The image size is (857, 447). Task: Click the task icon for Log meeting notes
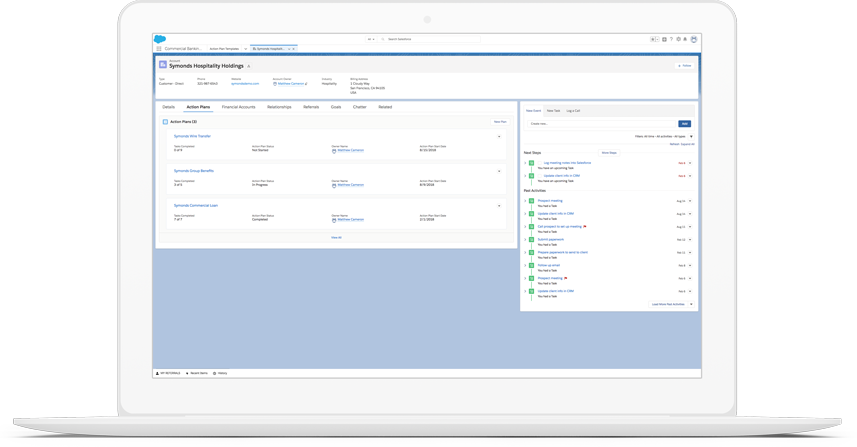tap(531, 163)
